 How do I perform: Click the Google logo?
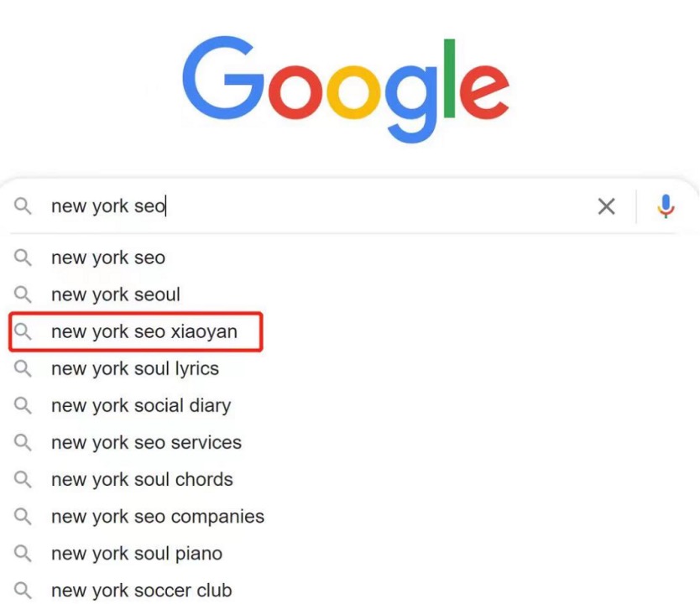[x=346, y=89]
